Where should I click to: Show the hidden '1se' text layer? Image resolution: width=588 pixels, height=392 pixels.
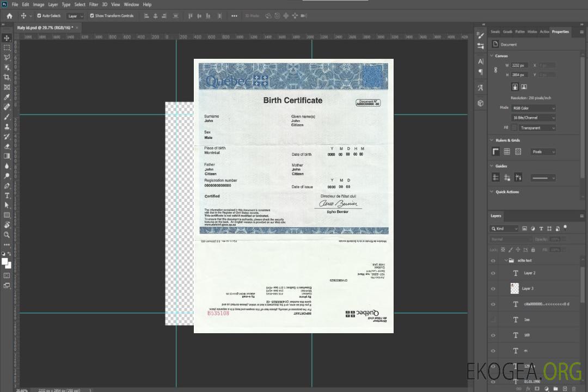pos(493,320)
